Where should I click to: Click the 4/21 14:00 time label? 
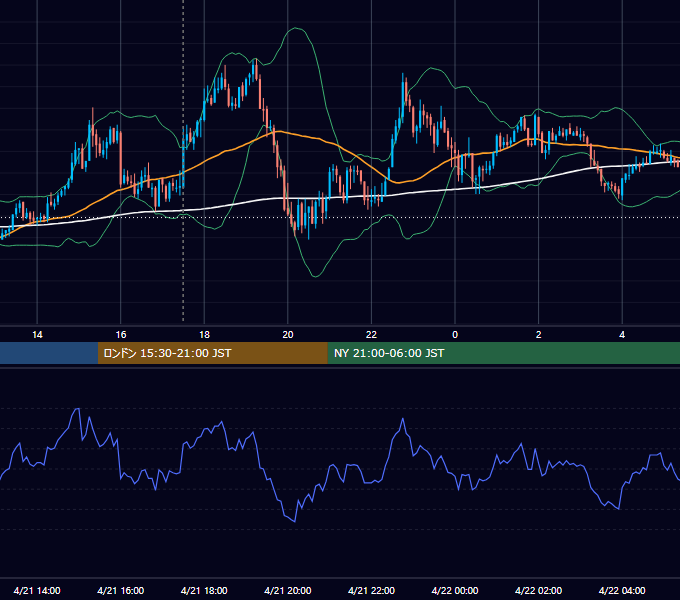[37, 590]
